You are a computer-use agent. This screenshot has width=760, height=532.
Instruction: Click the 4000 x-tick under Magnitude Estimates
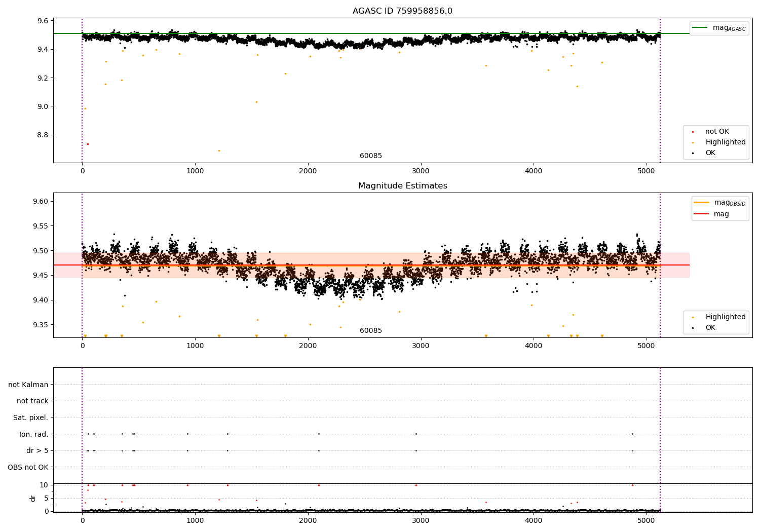(534, 346)
